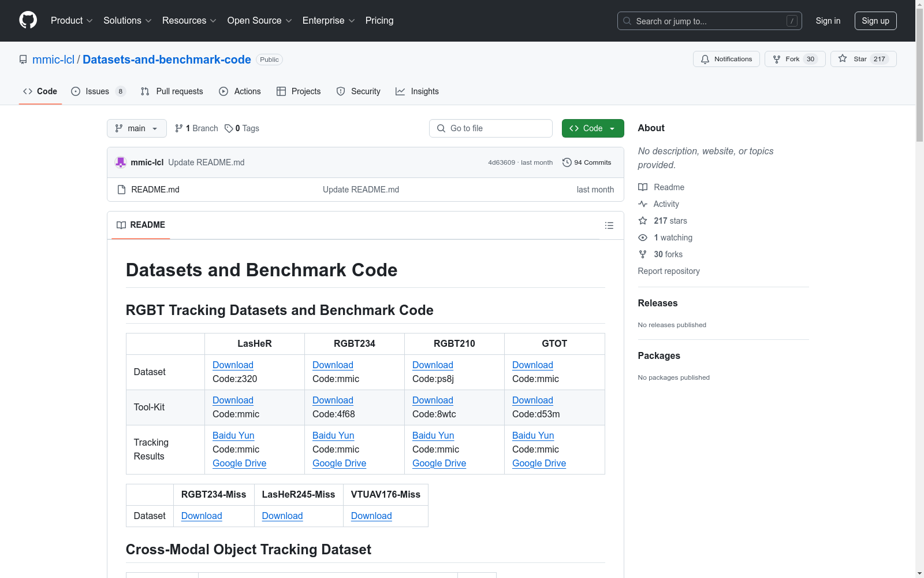Expand the main branch dropdown
Image resolution: width=924 pixels, height=578 pixels.
coord(136,128)
